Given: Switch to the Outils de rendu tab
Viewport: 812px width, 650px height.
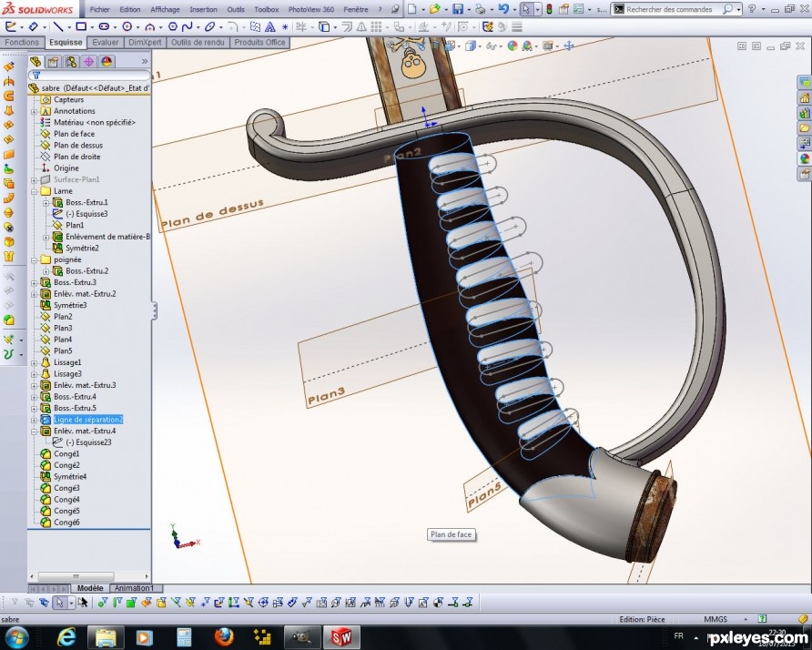Looking at the screenshot, I should click(198, 43).
